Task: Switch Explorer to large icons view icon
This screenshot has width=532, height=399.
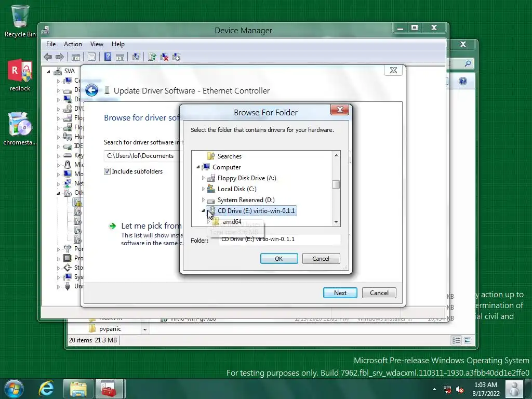Action: point(468,340)
